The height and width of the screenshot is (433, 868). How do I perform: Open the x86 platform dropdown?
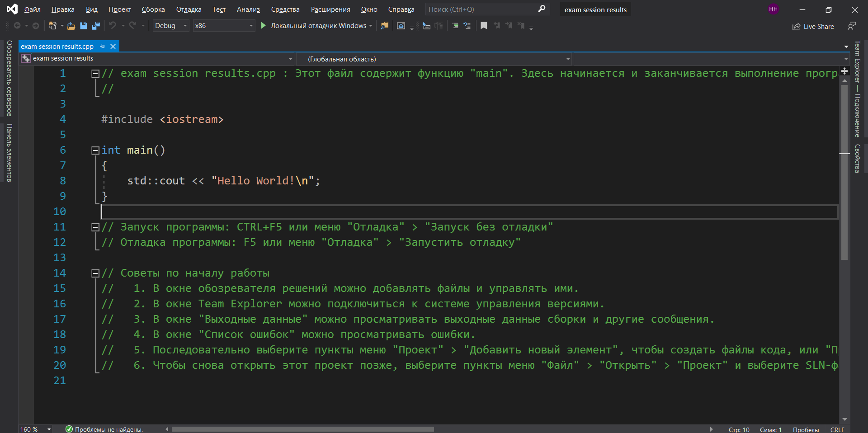(x=224, y=26)
